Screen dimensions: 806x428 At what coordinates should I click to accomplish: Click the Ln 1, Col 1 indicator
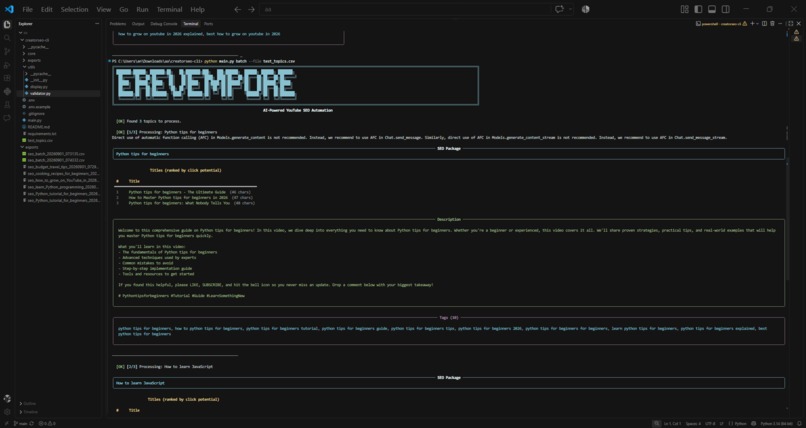coord(672,423)
